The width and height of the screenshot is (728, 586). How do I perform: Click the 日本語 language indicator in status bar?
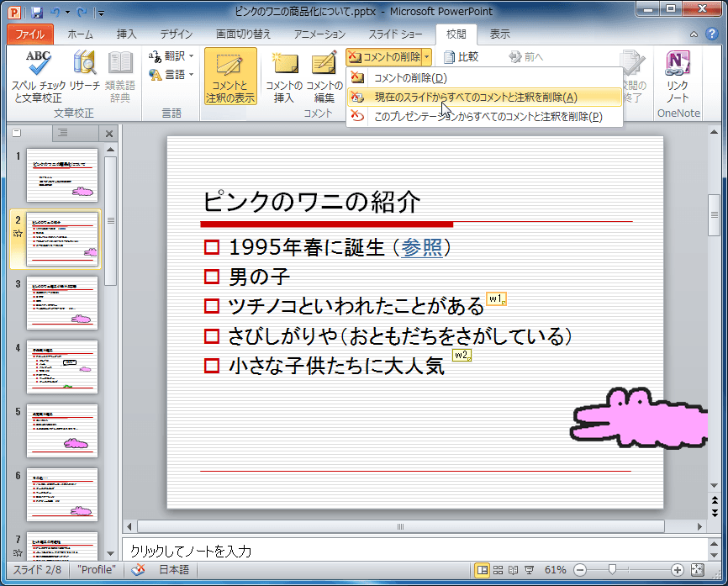(x=174, y=570)
